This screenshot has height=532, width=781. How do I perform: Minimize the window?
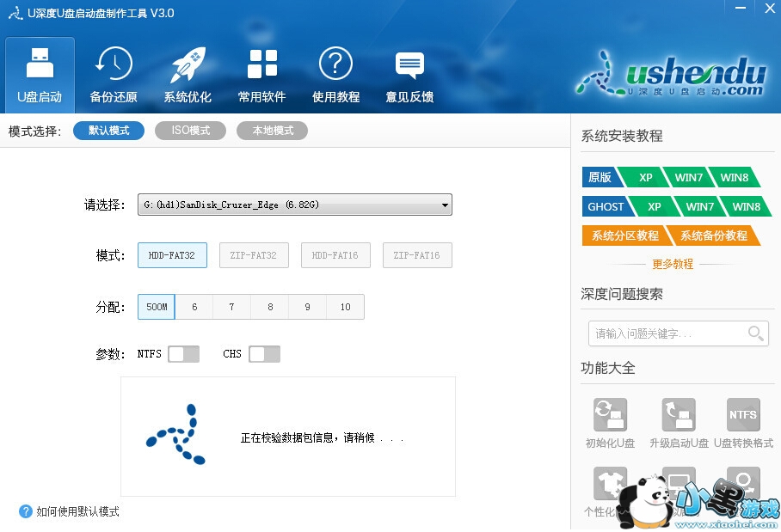point(741,8)
